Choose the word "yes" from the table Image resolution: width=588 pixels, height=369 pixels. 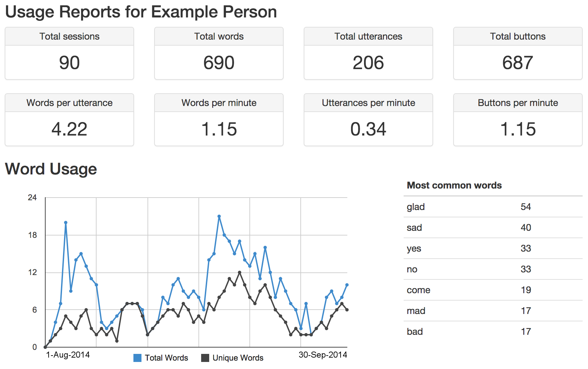coord(414,248)
